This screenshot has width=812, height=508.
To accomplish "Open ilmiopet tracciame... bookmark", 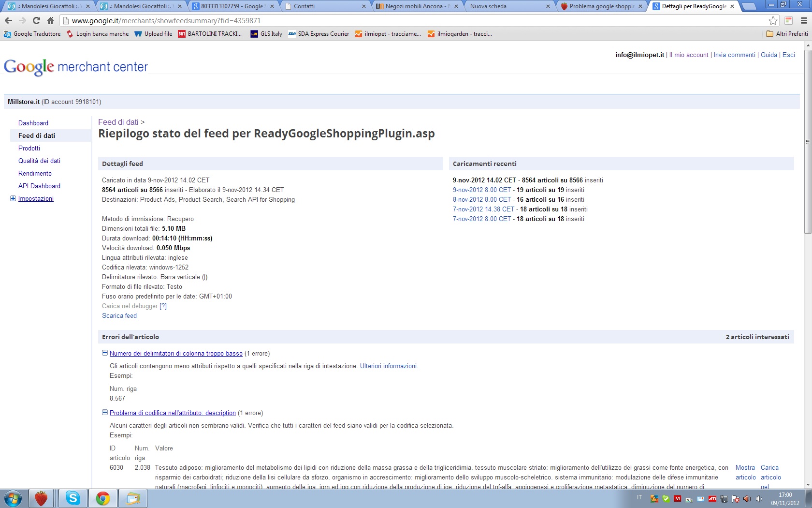I will 388,34.
